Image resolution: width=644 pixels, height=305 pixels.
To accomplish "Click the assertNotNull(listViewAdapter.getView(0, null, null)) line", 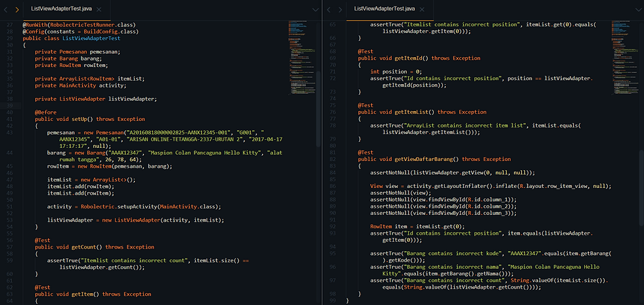I will coord(453,173).
